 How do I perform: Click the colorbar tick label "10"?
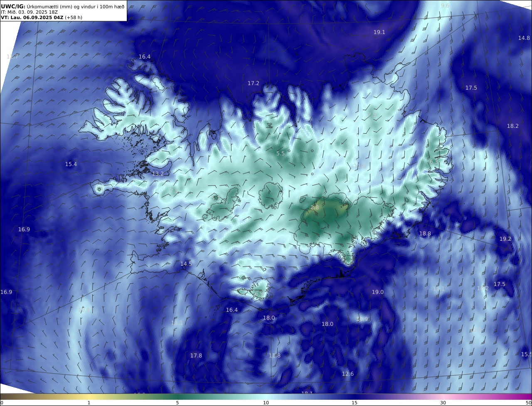(266, 403)
